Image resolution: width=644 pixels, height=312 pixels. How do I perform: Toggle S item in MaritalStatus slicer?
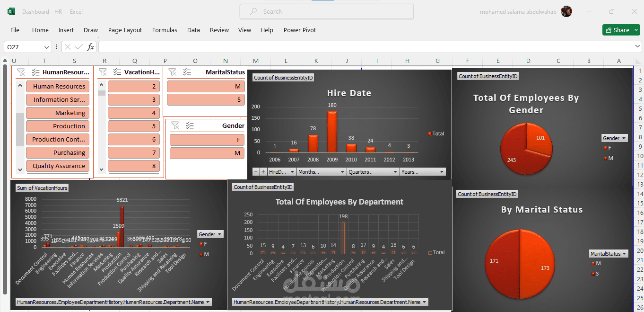(205, 99)
